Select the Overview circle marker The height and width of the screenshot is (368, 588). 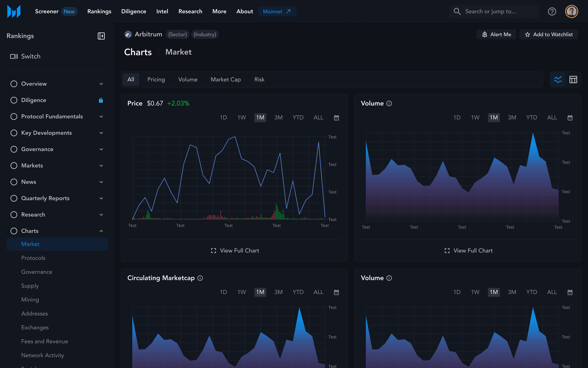(x=14, y=84)
